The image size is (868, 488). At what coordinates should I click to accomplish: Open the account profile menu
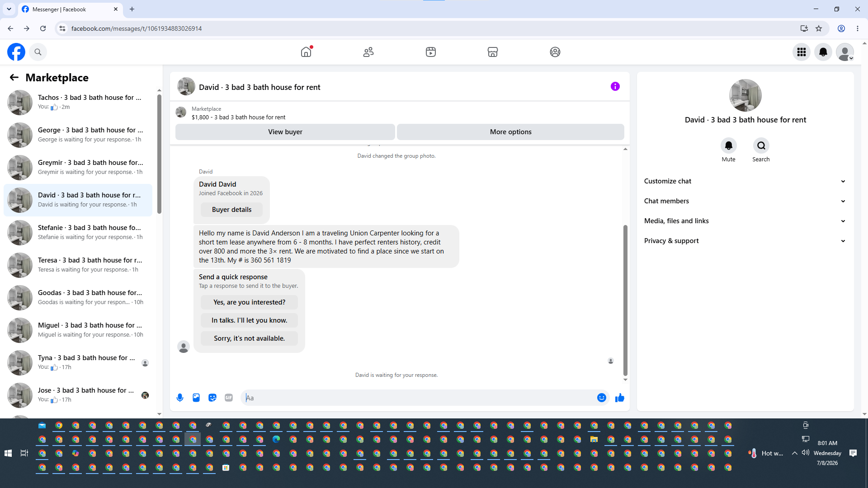pyautogui.click(x=845, y=52)
